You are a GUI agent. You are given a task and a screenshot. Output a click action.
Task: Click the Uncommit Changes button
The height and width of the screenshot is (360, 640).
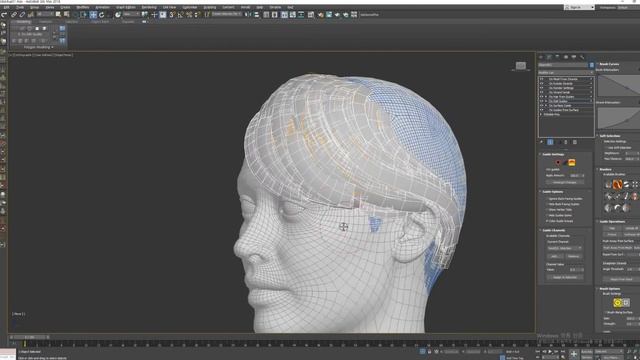coord(565,182)
